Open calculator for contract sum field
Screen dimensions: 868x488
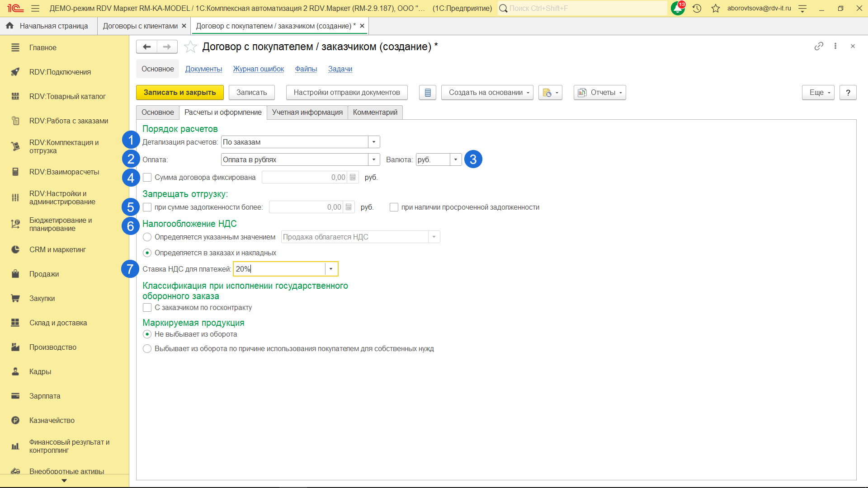pyautogui.click(x=353, y=178)
